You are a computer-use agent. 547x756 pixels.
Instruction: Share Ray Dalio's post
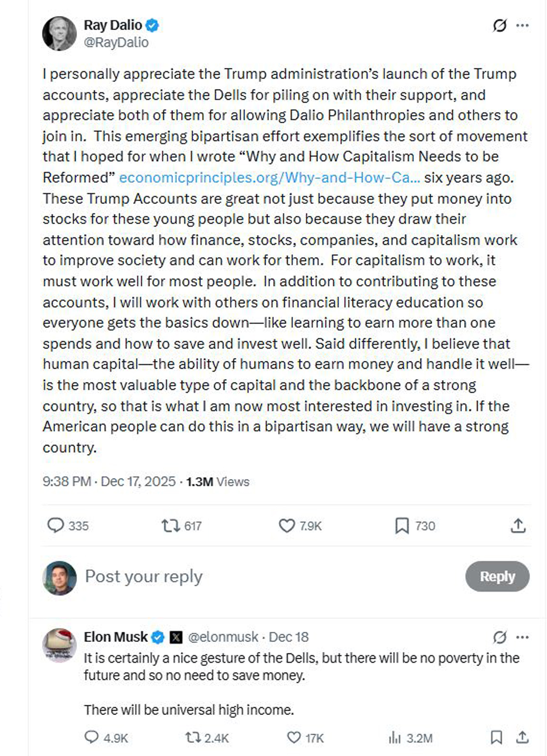coord(518,526)
